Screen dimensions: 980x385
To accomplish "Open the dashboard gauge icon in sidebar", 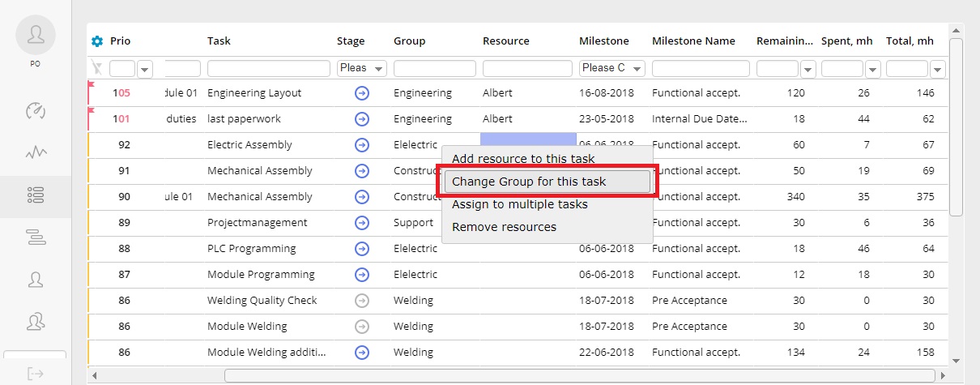I will 36,110.
